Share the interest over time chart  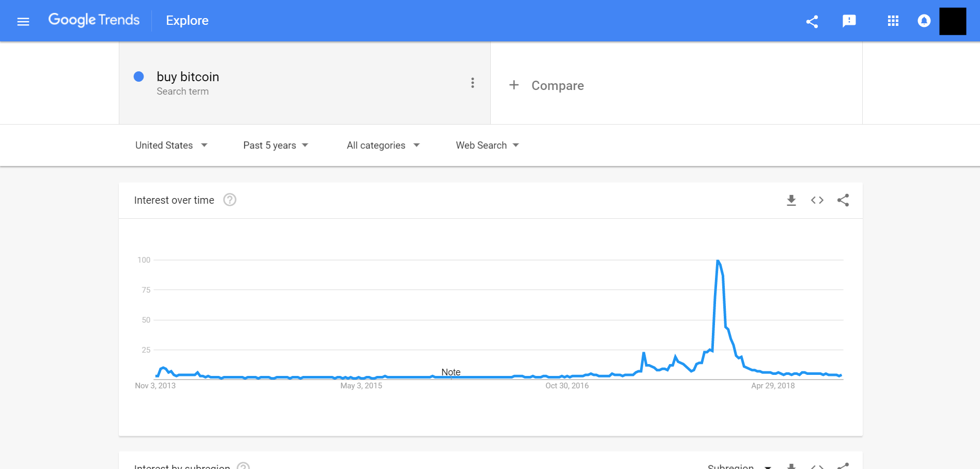click(843, 200)
